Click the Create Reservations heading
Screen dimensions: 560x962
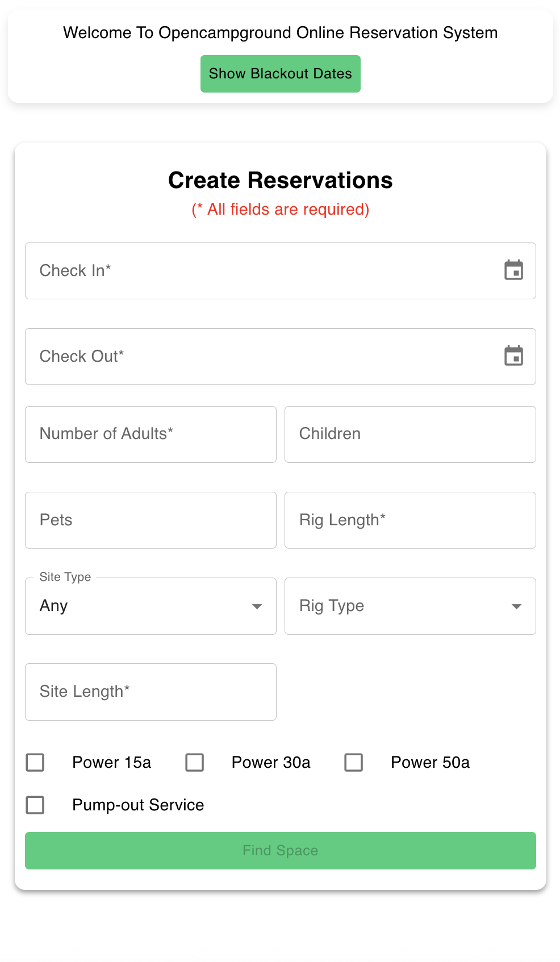pyautogui.click(x=280, y=181)
